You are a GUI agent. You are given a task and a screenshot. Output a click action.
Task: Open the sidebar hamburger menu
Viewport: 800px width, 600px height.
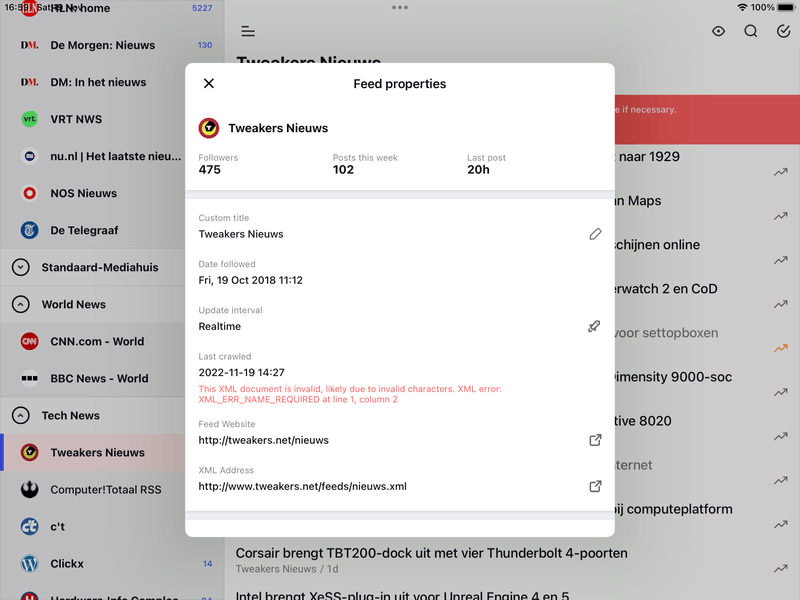248,31
